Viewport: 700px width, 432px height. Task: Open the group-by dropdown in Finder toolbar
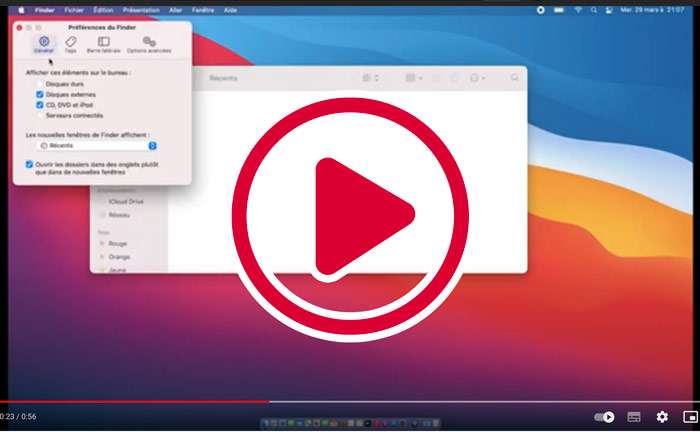point(413,78)
